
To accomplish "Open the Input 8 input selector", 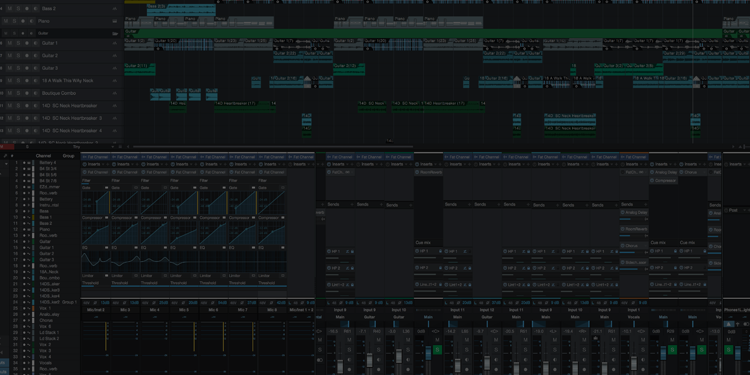I will click(340, 310).
